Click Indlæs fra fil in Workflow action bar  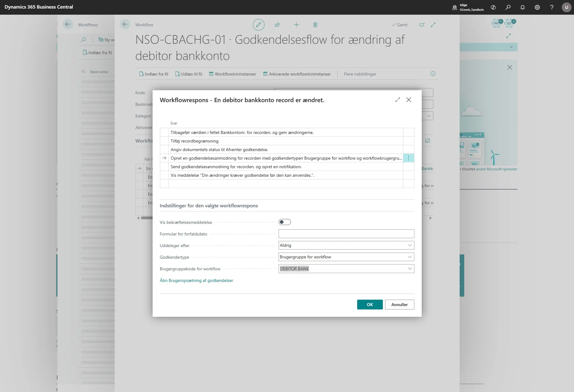[154, 74]
